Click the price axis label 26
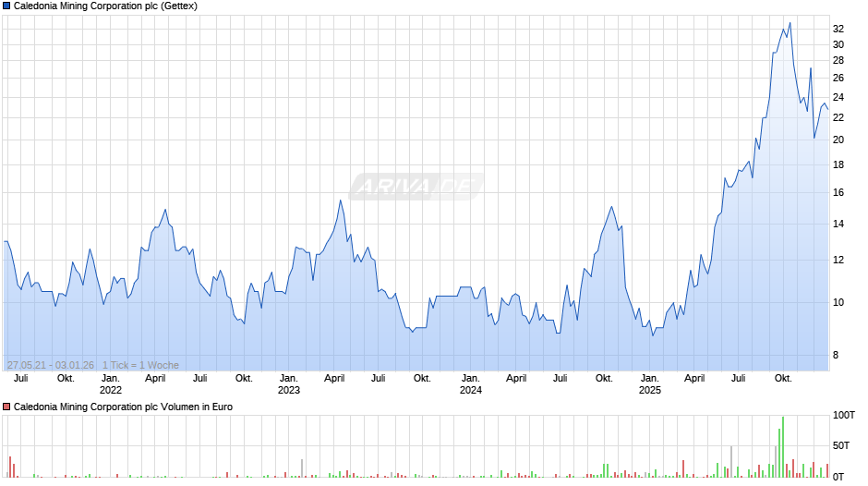 click(x=838, y=79)
